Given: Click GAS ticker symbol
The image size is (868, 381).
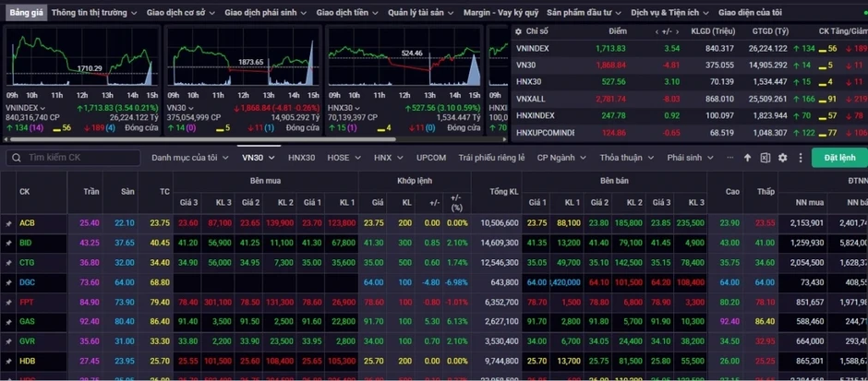Looking at the screenshot, I should pyautogui.click(x=27, y=322).
